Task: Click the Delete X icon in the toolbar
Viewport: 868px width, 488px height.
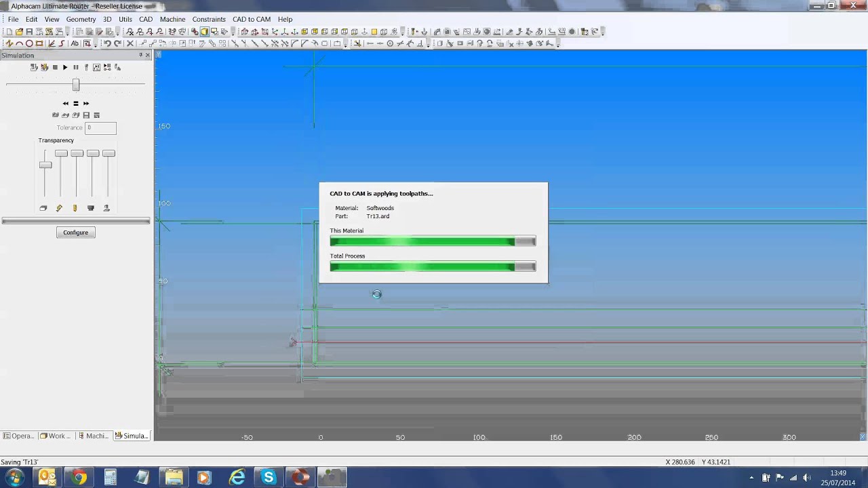Action: coord(130,43)
